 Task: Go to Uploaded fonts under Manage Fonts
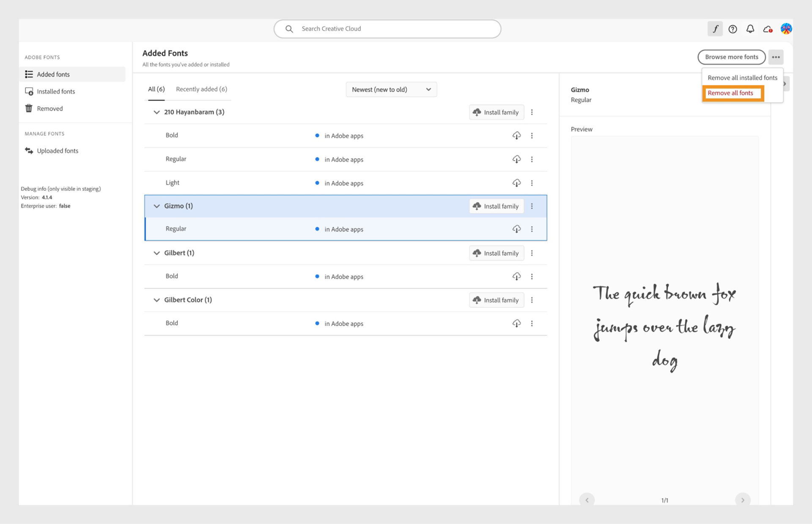coord(58,150)
